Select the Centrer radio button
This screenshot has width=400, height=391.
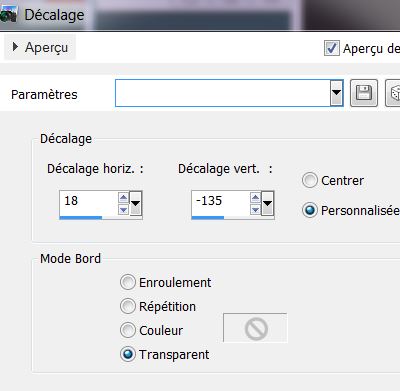[x=310, y=180]
